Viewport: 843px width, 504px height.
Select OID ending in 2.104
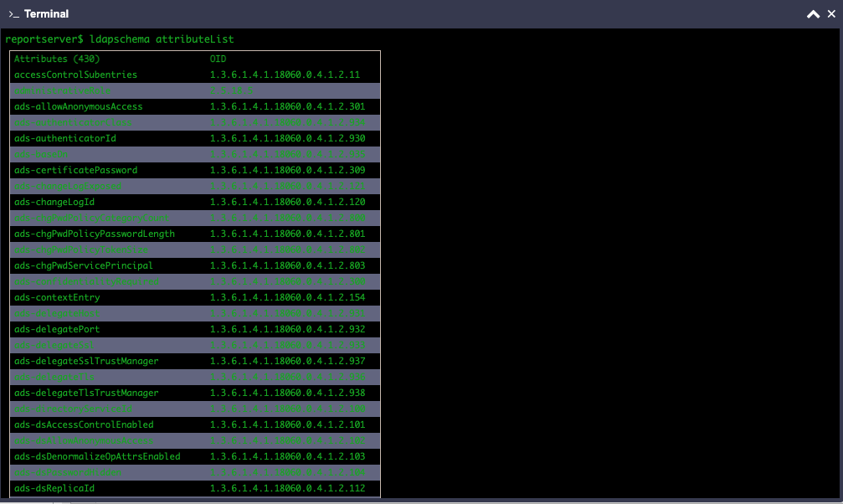point(288,472)
